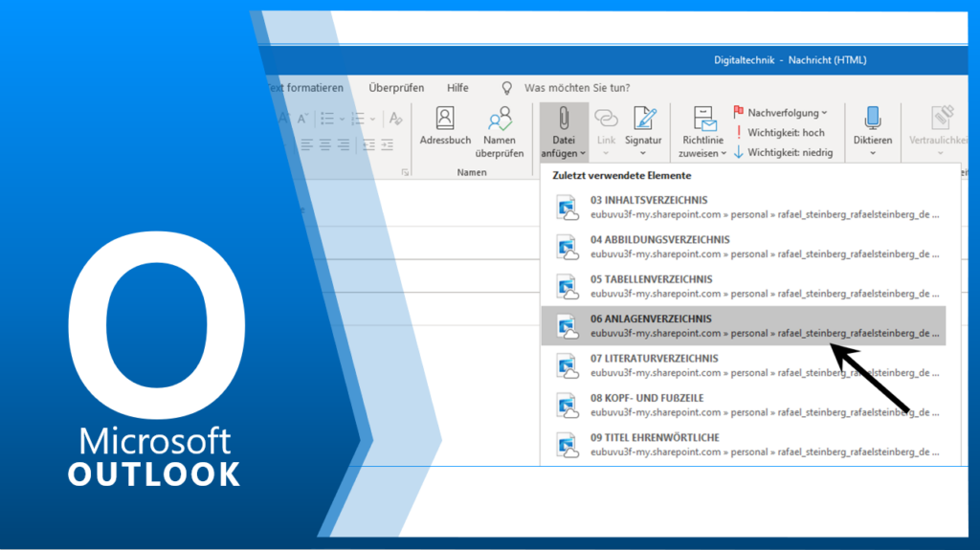
Task: Attach file 07 LITERATURVERZEICHNIS
Action: pyautogui.click(x=743, y=365)
